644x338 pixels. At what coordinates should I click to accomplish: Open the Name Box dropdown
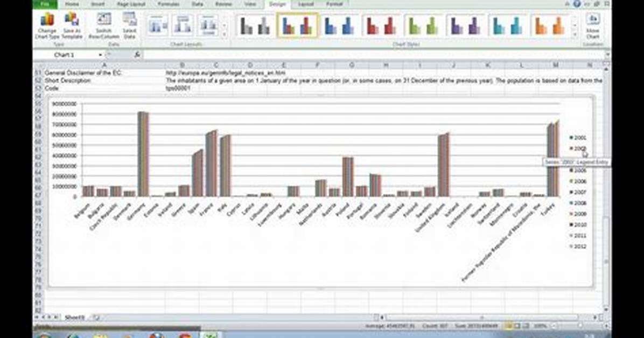(100, 54)
